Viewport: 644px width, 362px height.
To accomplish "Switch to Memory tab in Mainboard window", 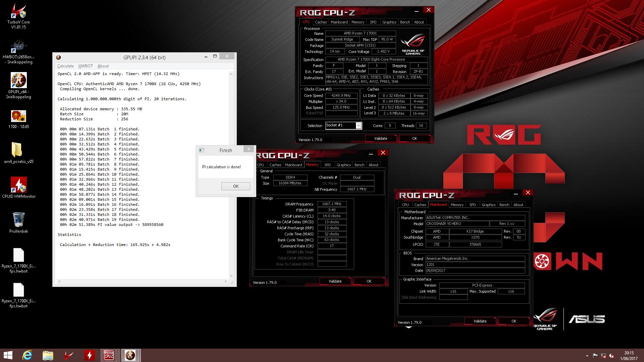I will 457,205.
